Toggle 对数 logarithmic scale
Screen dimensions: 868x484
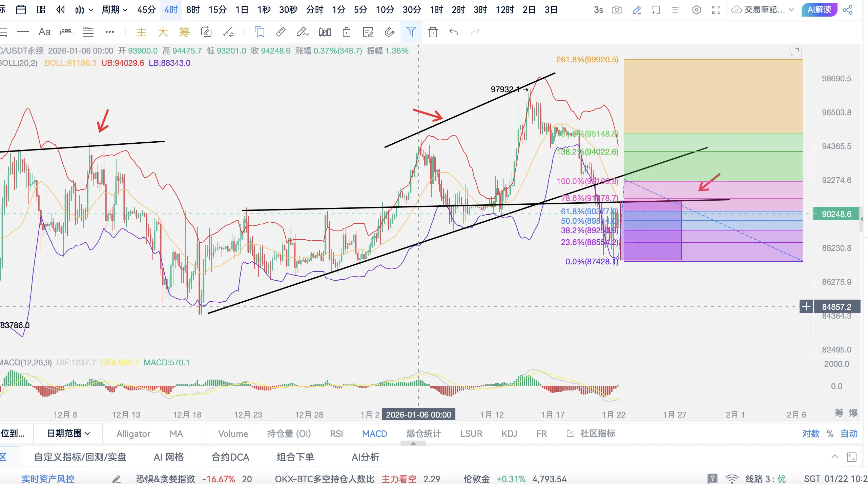(x=811, y=433)
